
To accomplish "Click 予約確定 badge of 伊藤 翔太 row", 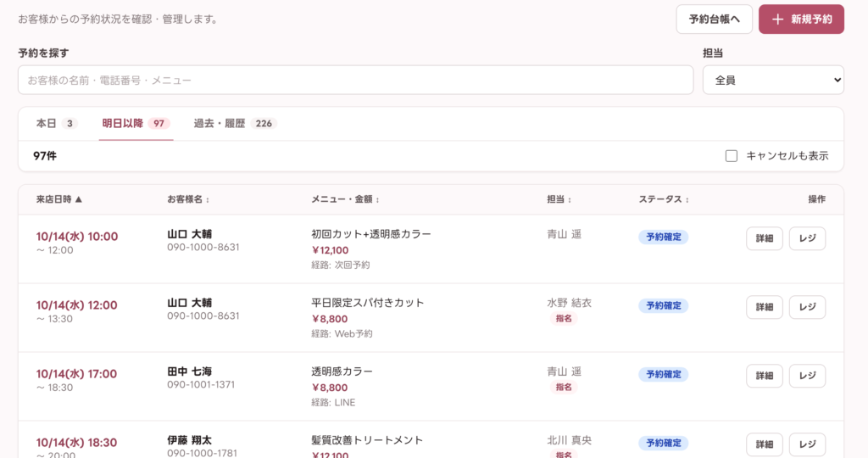I will point(663,443).
